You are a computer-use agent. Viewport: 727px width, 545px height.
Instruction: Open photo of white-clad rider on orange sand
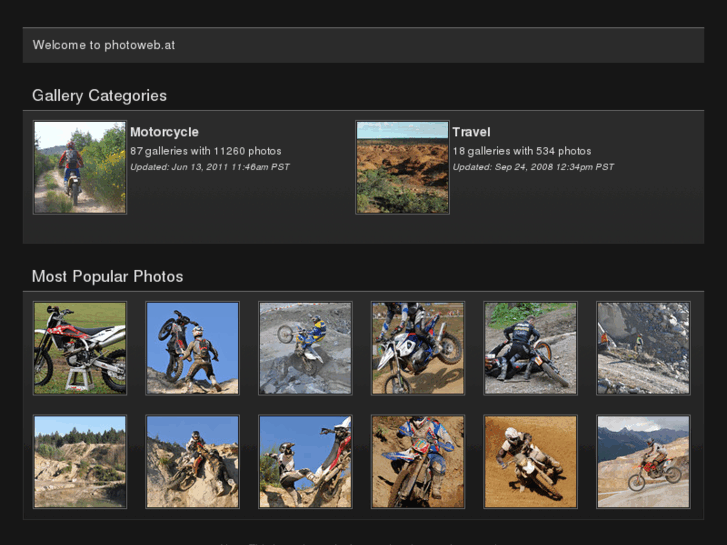point(531,462)
